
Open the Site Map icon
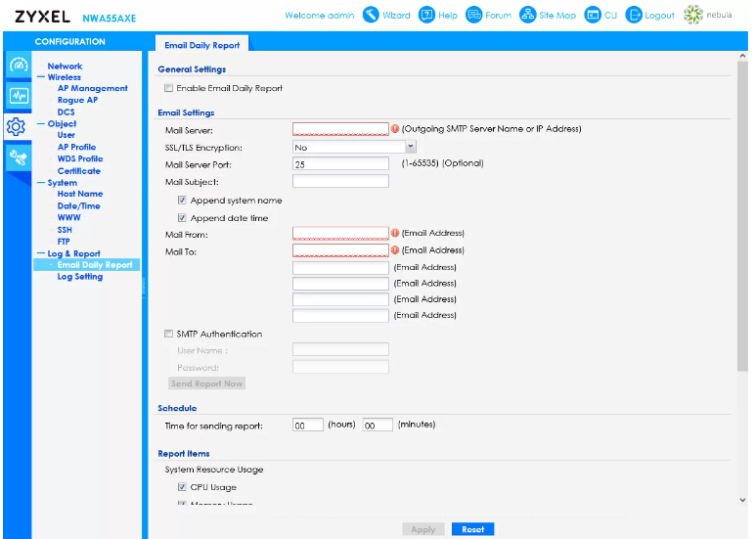pyautogui.click(x=528, y=16)
